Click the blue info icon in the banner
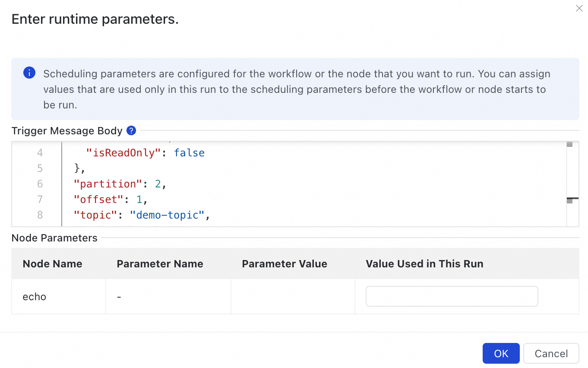 pos(29,73)
